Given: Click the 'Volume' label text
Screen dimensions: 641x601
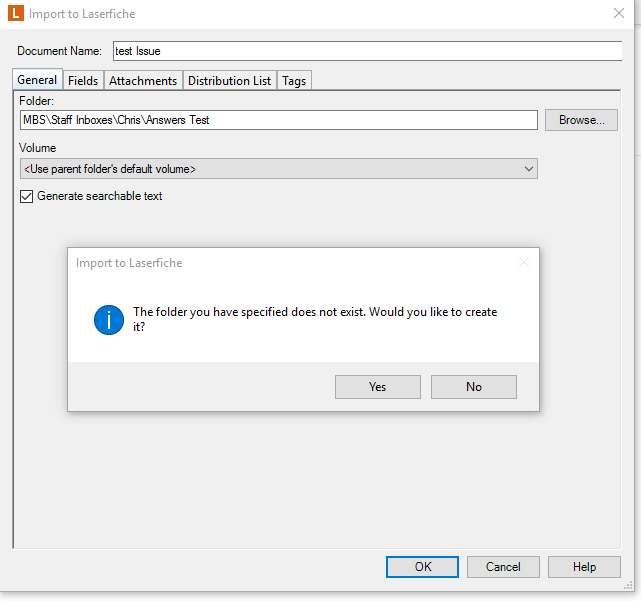Looking at the screenshot, I should (38, 148).
